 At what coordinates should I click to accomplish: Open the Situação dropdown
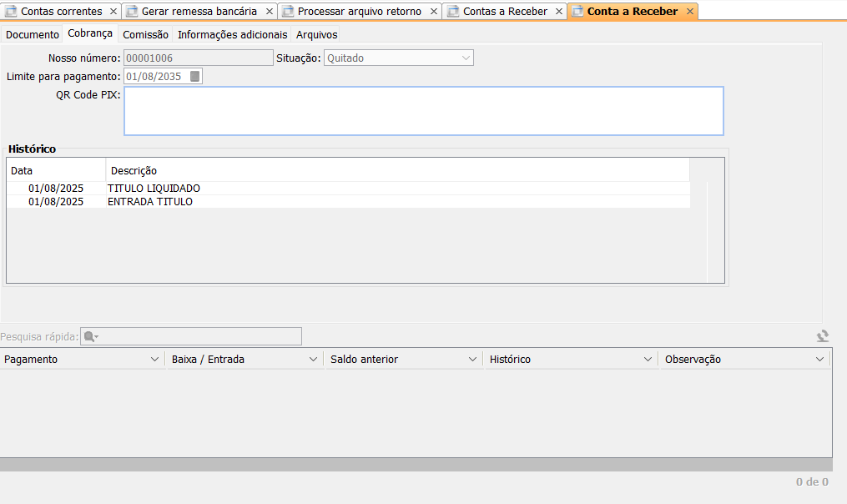pos(466,58)
